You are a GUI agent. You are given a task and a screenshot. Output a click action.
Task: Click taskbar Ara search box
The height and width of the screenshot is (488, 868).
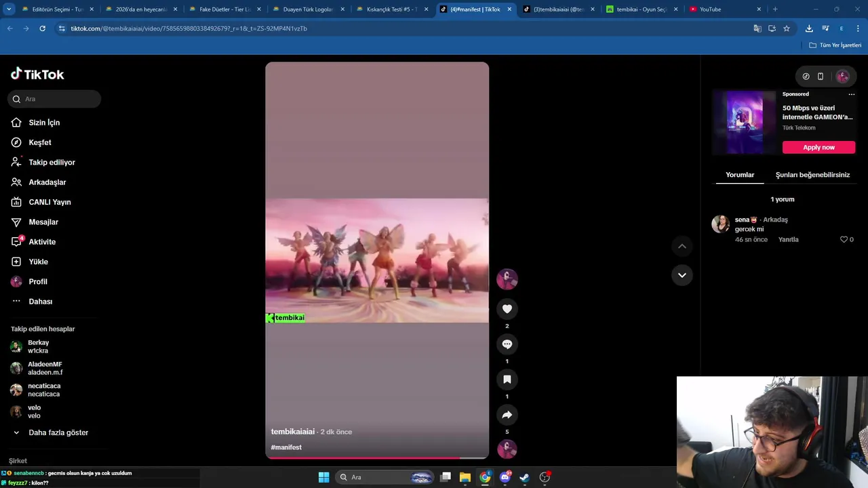(385, 477)
